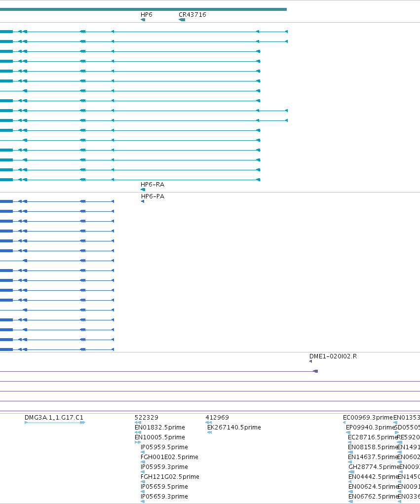
Task: Open the IP05959.5prime EST label
Action: click(164, 447)
